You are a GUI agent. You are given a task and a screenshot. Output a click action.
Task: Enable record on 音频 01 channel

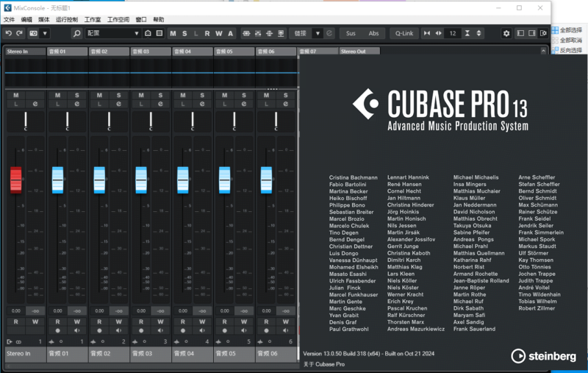(57, 330)
